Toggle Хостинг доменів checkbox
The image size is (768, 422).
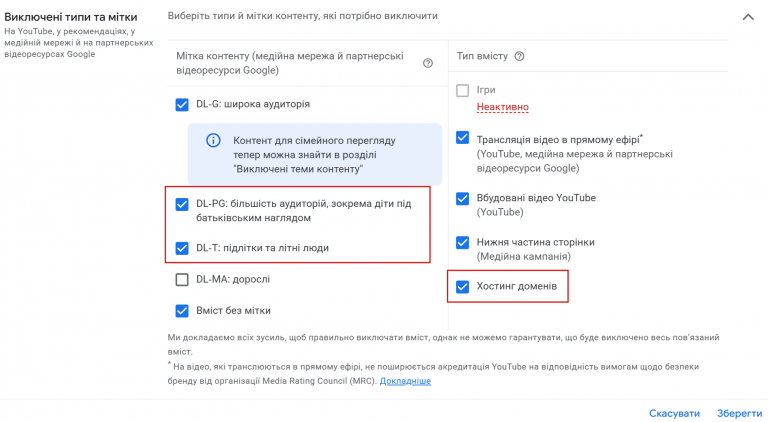[x=462, y=286]
